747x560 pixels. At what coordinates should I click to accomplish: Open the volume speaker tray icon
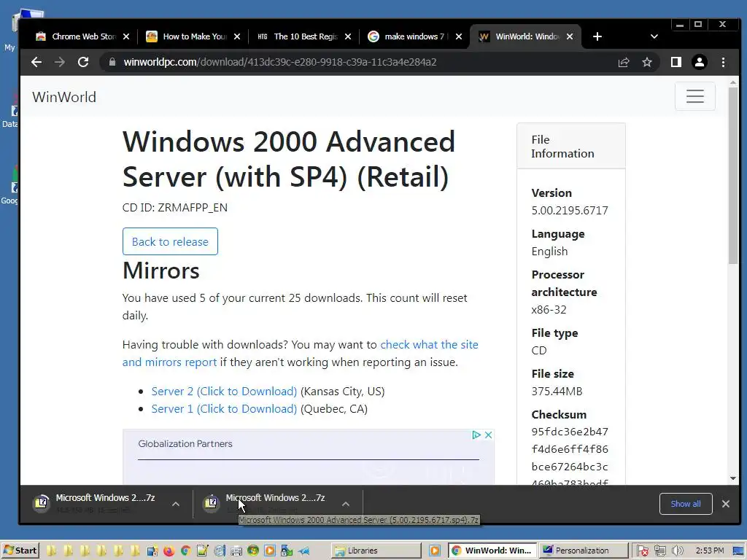[x=677, y=551]
